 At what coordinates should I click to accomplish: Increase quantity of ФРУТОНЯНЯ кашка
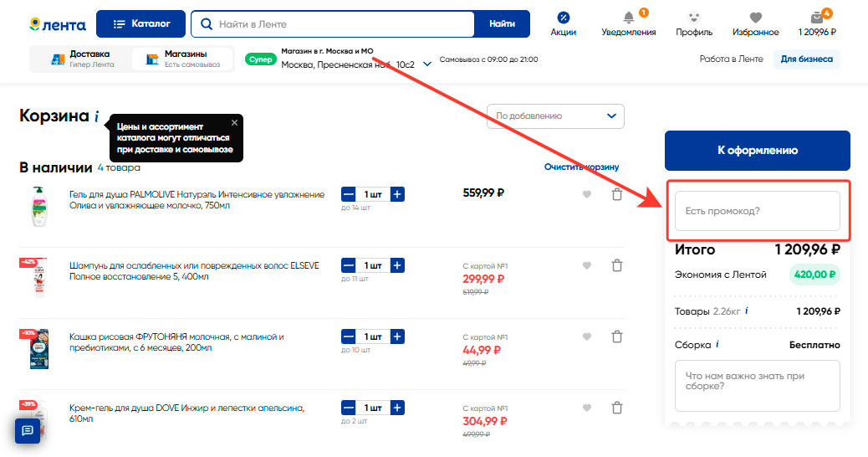397,336
